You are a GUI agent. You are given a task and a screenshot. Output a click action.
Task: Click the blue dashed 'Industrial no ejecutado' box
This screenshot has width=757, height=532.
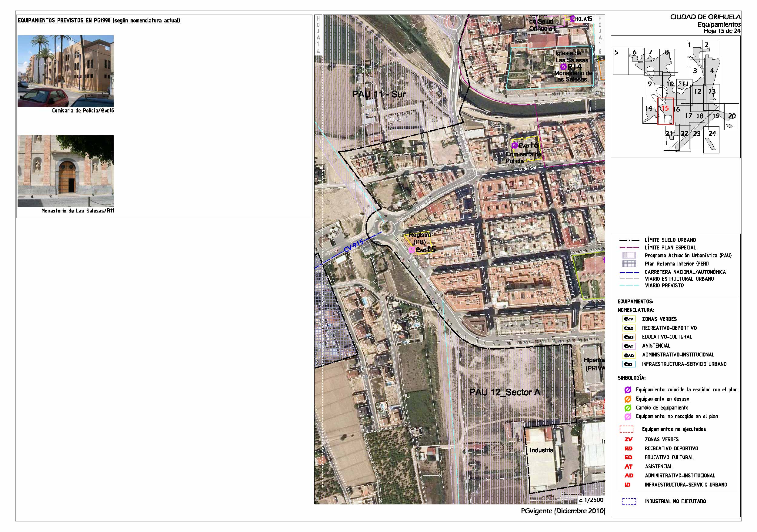629,501
